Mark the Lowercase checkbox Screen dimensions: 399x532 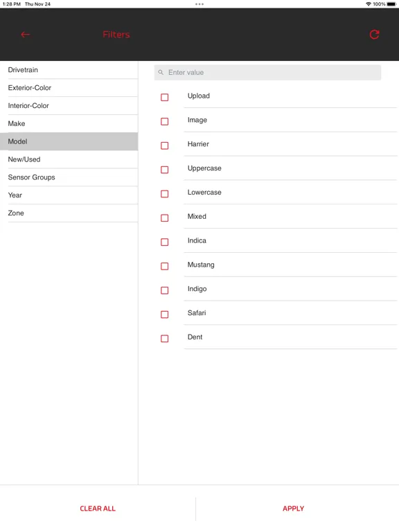tap(165, 194)
